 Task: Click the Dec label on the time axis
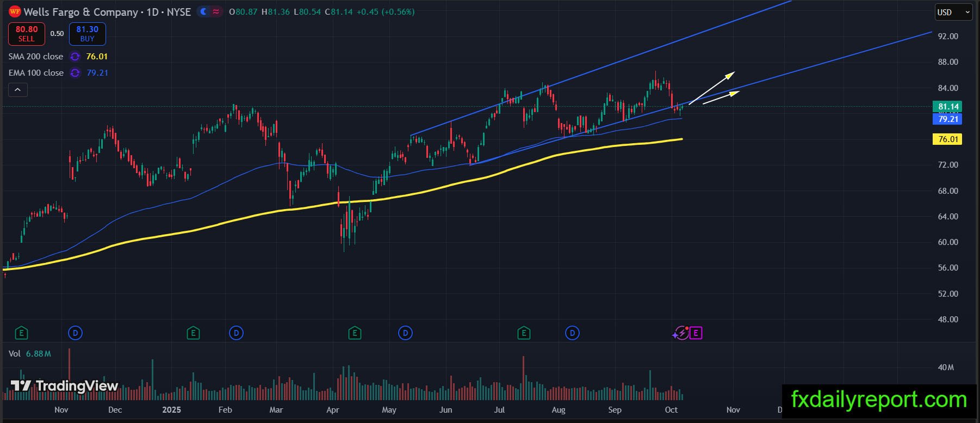115,410
